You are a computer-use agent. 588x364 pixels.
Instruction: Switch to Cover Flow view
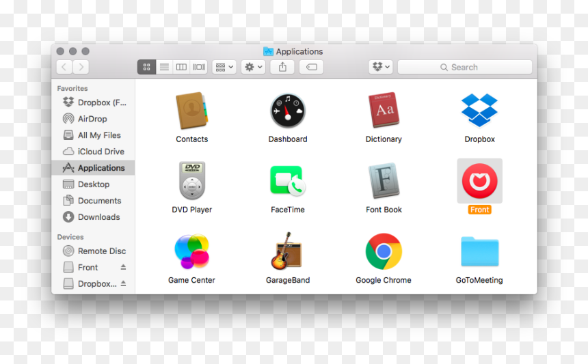point(199,67)
